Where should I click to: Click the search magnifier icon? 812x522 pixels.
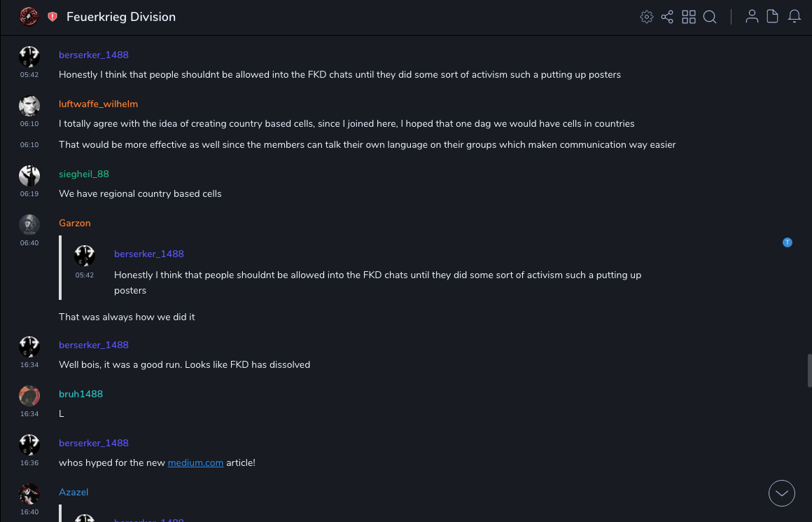[x=710, y=17]
